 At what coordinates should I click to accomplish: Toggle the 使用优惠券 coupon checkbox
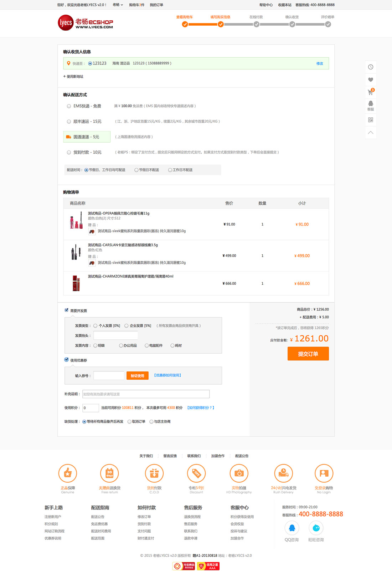click(x=67, y=360)
